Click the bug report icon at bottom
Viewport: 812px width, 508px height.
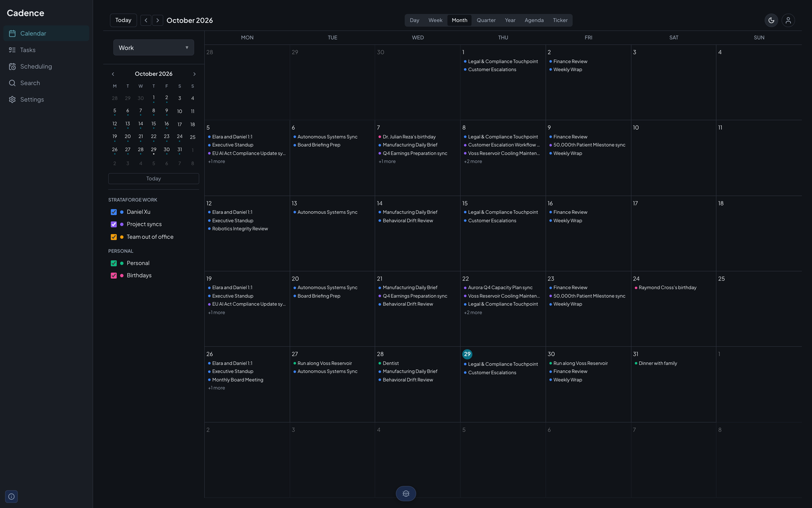tap(406, 494)
